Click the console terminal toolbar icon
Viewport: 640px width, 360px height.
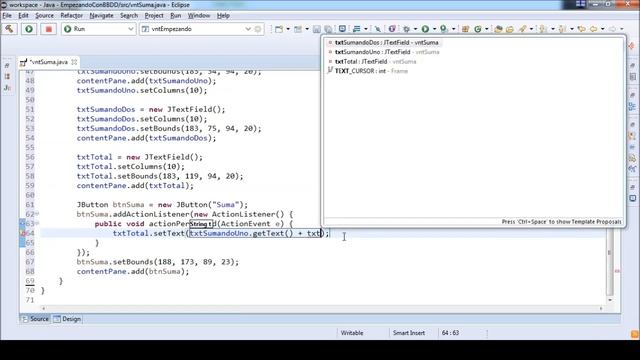(342, 29)
